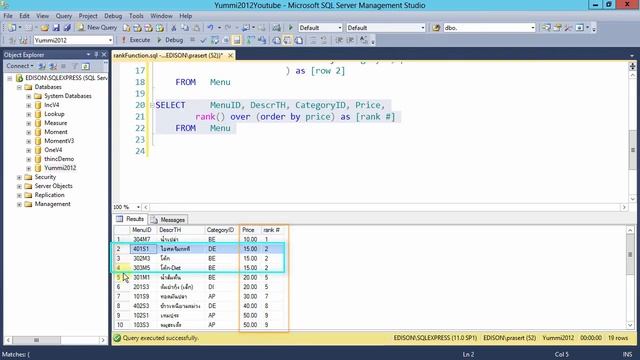Click the Cut scissors icon
The image size is (640, 360).
pos(173,28)
